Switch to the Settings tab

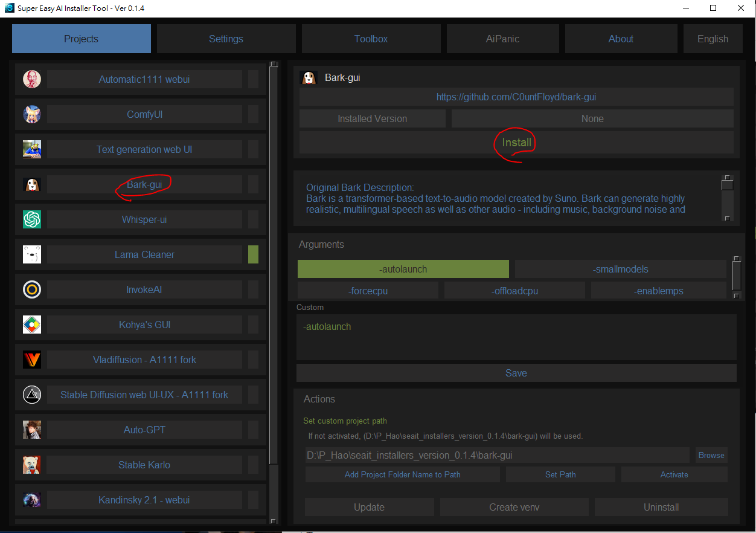pyautogui.click(x=226, y=39)
